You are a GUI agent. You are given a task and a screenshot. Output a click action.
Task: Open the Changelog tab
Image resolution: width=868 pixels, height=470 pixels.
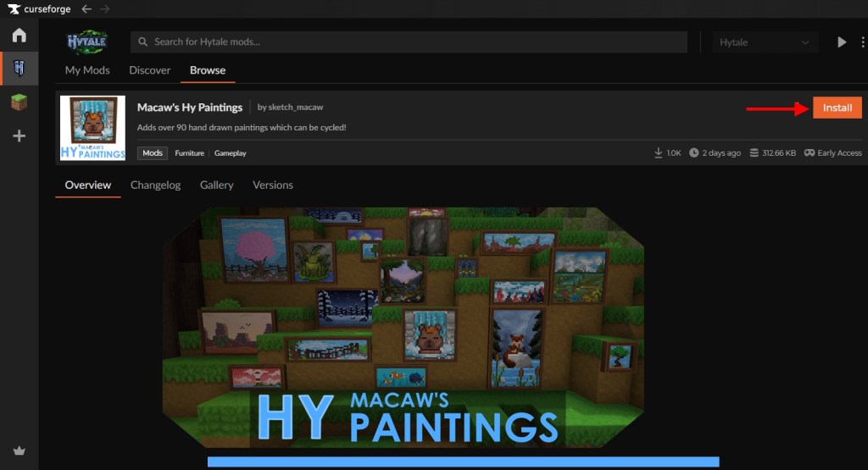click(156, 185)
